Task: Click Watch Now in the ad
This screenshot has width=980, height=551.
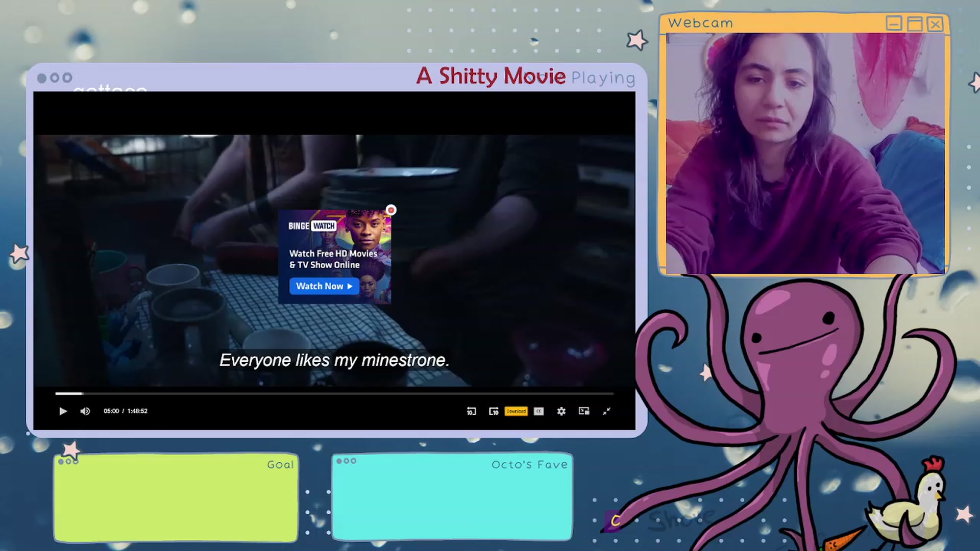Action: [324, 286]
